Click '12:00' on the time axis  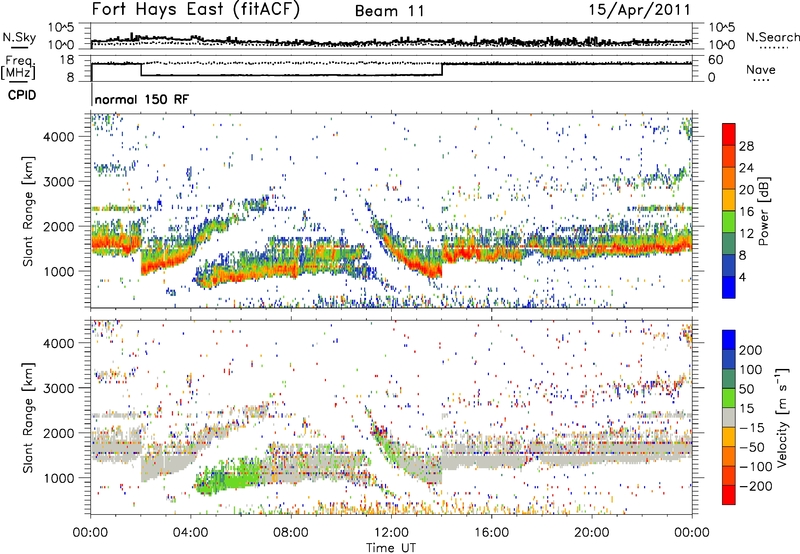click(x=391, y=533)
